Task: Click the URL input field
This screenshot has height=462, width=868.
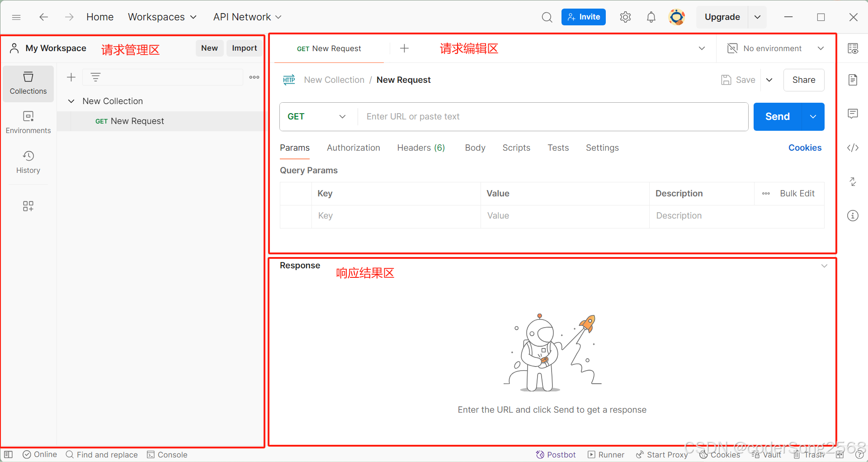Action: (x=552, y=117)
